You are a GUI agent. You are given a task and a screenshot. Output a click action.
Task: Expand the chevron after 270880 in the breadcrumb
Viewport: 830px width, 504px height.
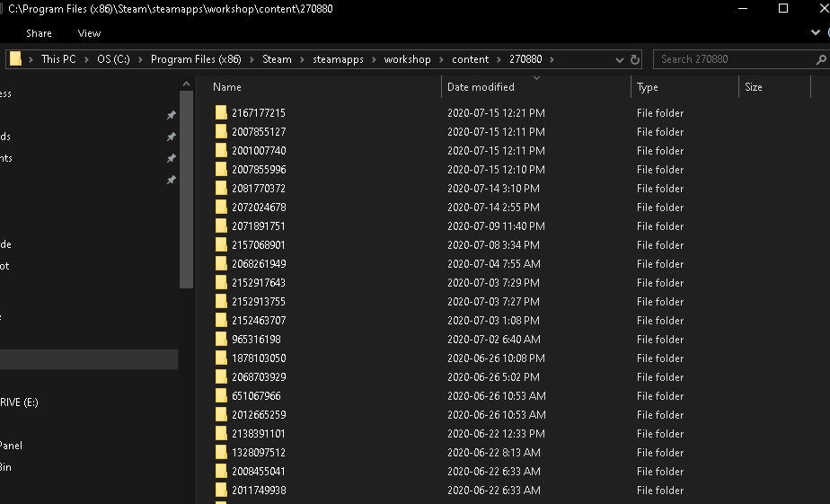click(x=552, y=59)
